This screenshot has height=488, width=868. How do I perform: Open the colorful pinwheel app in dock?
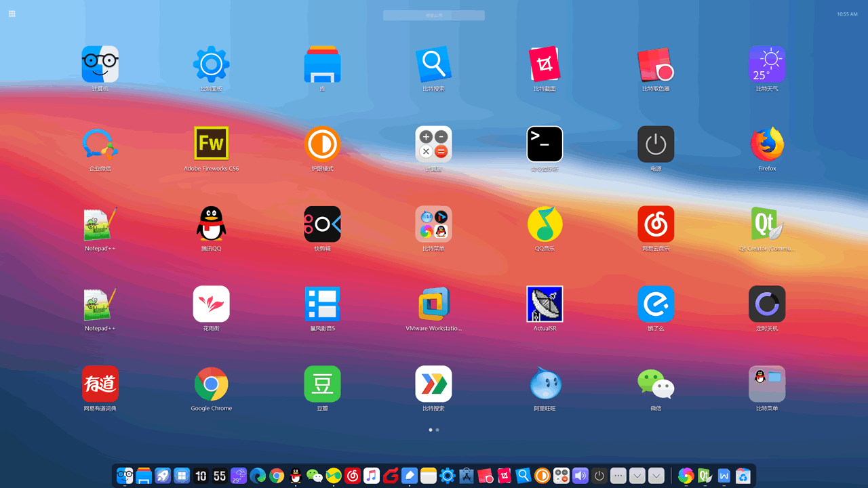click(x=686, y=476)
